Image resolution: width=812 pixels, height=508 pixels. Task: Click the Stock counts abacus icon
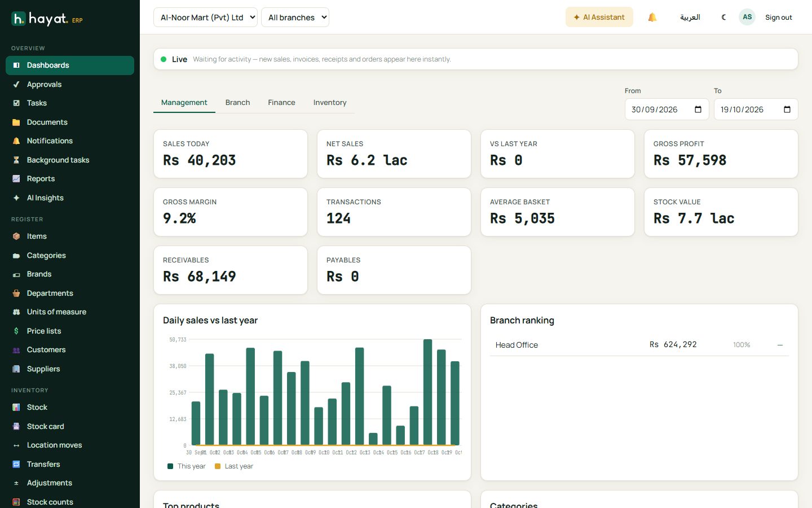tap(16, 502)
